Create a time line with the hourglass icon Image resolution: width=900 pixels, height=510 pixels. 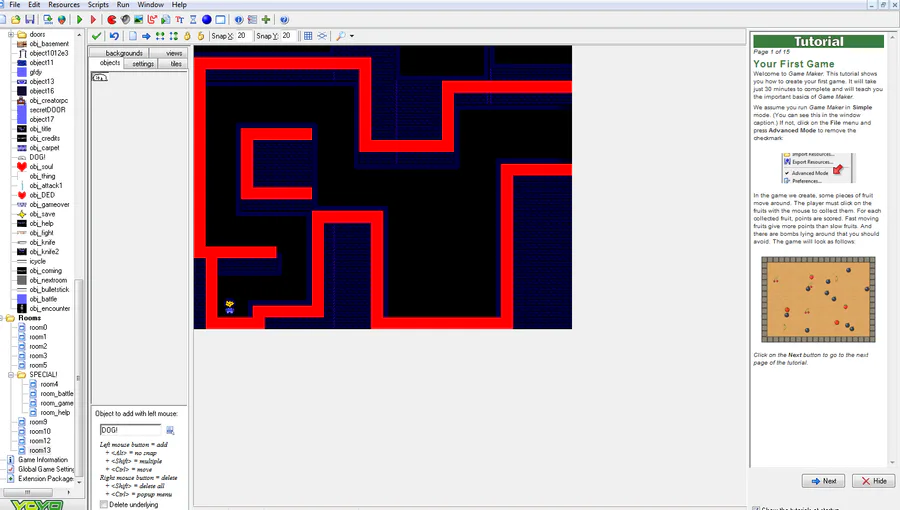coord(193,20)
